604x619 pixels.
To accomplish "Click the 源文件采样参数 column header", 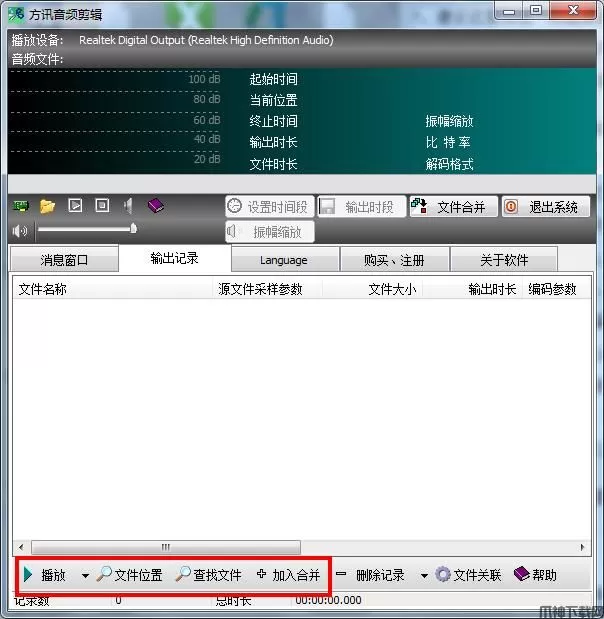I will (x=268, y=289).
